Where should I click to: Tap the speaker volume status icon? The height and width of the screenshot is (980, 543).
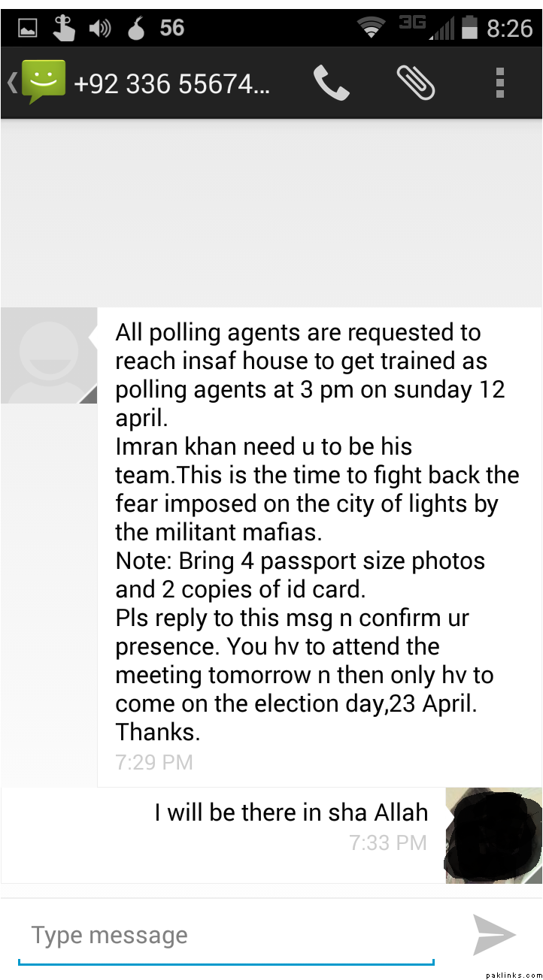tap(99, 29)
